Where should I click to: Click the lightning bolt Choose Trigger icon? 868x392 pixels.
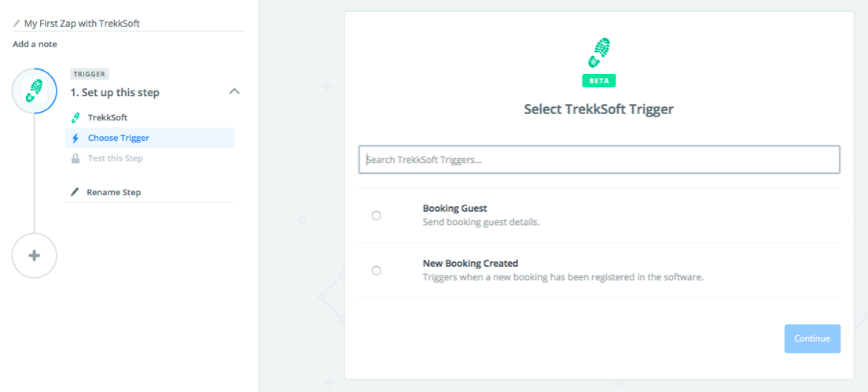[x=75, y=138]
